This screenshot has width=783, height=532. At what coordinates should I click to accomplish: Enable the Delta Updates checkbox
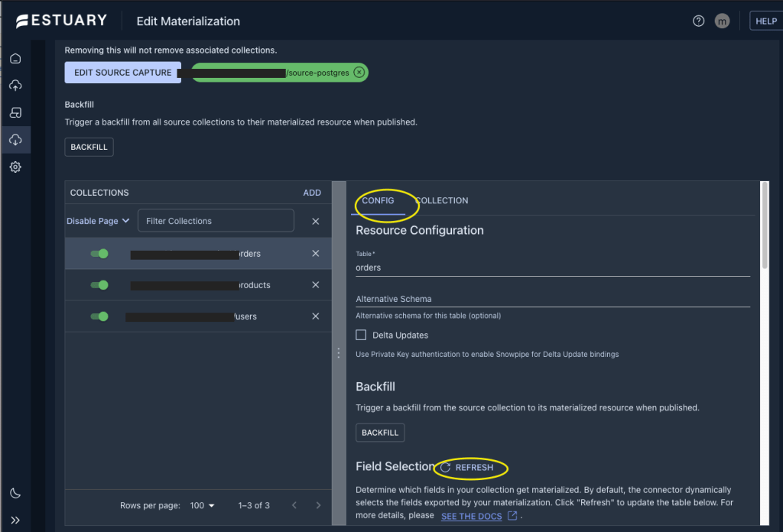tap(362, 335)
